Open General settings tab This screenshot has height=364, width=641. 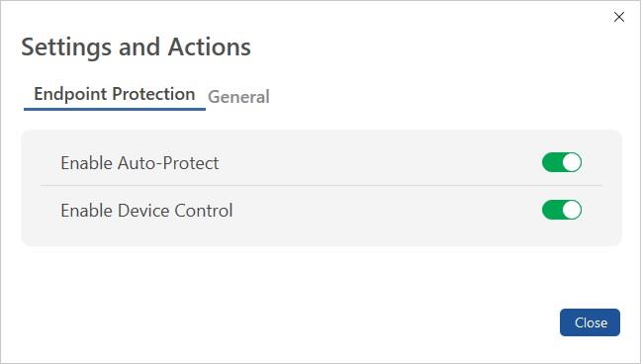coord(238,97)
